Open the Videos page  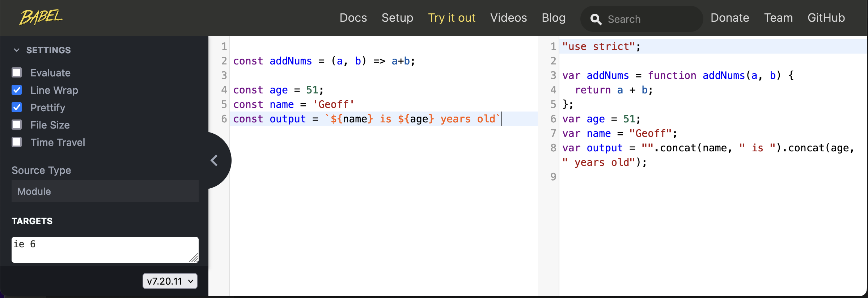click(x=508, y=18)
